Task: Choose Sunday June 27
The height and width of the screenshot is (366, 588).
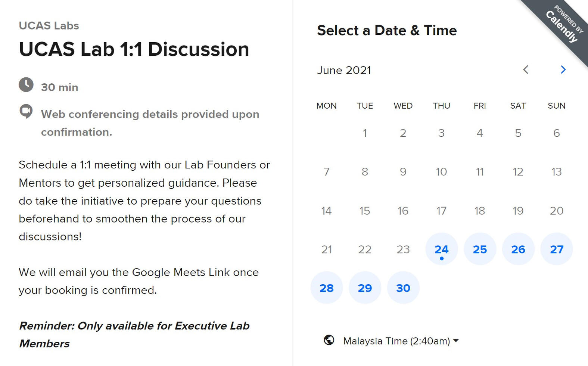Action: pos(556,249)
